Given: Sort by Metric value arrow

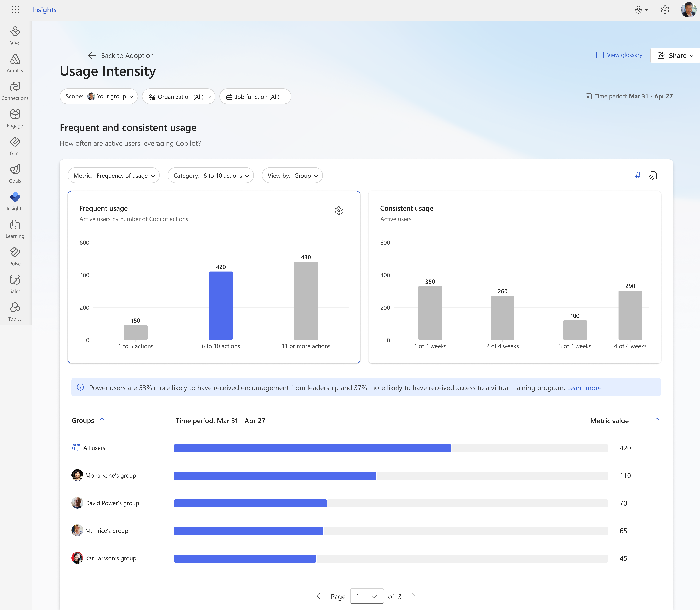Looking at the screenshot, I should pyautogui.click(x=657, y=420).
